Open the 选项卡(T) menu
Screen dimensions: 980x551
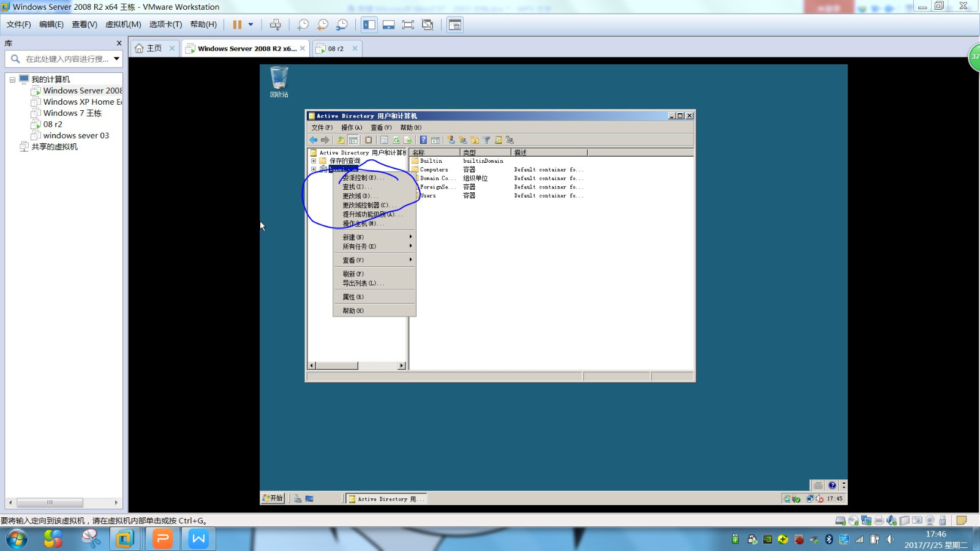tap(165, 24)
